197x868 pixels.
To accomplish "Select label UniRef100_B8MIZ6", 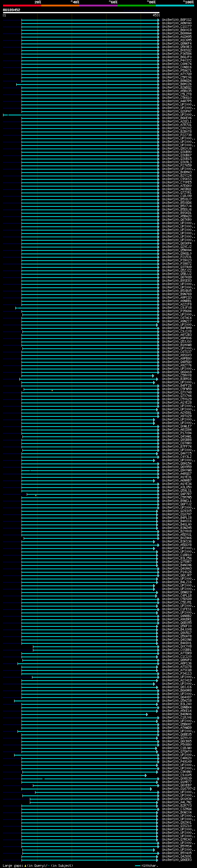I will click(177, 84).
